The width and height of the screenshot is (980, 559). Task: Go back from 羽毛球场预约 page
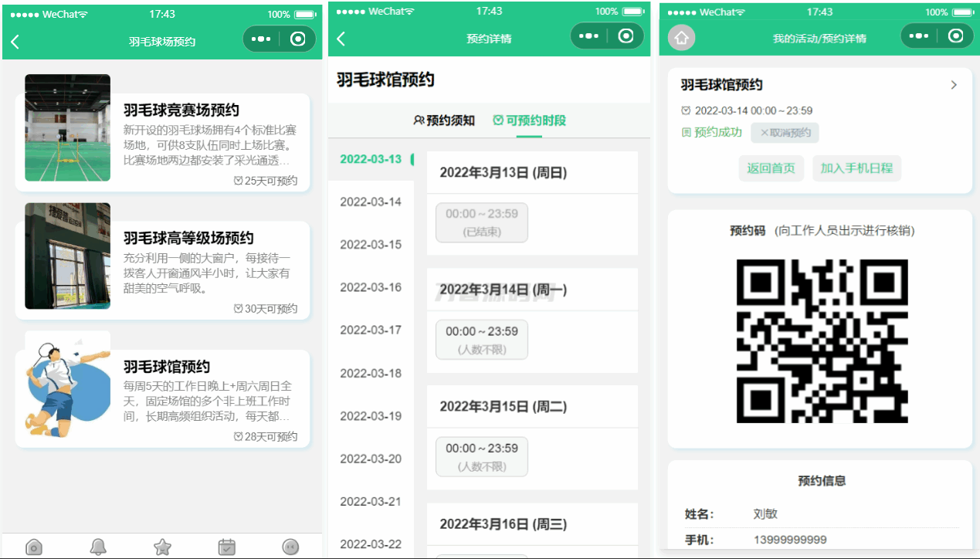(15, 42)
